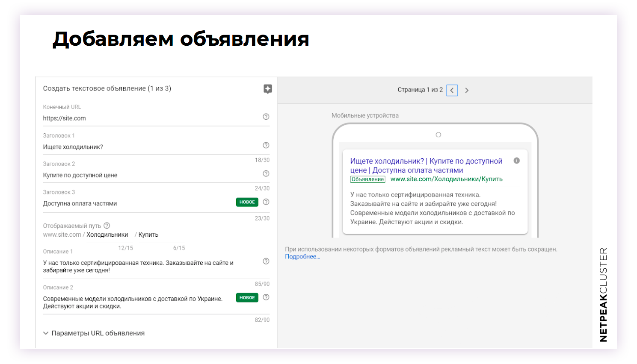Go to next preview page arrow
The width and height of the screenshot is (637, 364).
tap(467, 90)
